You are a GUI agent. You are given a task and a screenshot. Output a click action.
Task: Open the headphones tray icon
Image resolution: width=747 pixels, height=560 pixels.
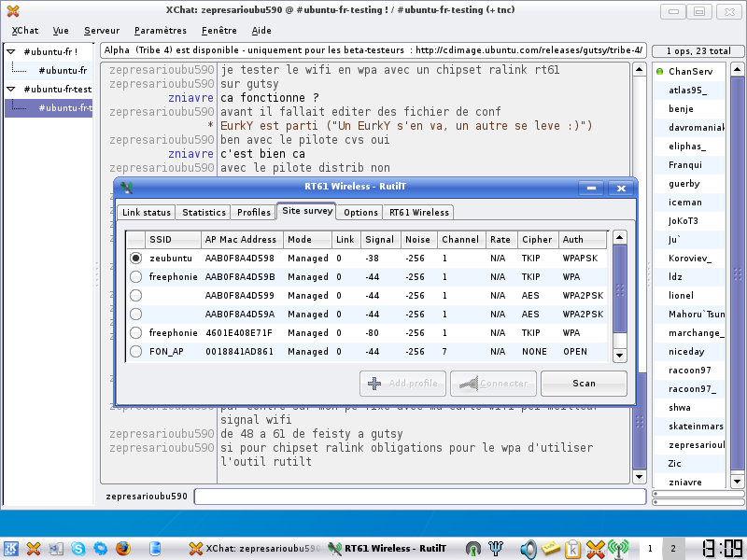[x=474, y=549]
